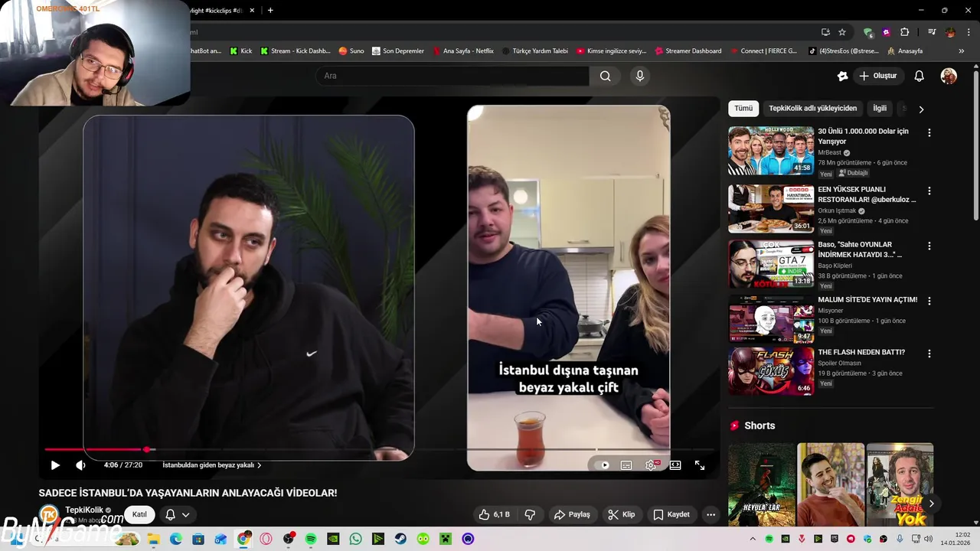Switch to theater mode view
The width and height of the screenshot is (980, 551).
675,465
